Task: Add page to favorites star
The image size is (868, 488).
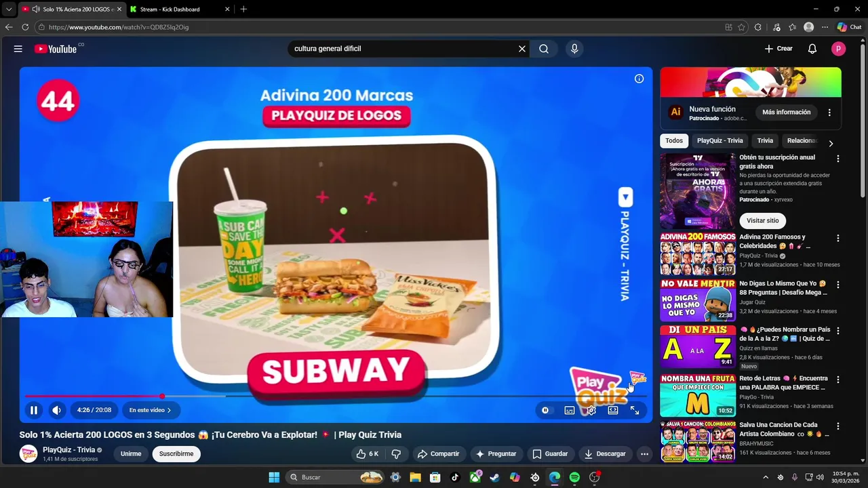Action: click(741, 27)
